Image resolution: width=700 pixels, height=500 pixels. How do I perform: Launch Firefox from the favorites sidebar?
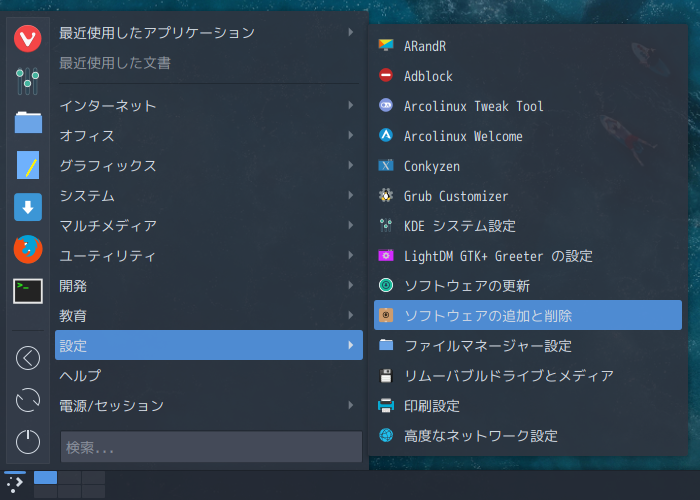click(28, 249)
